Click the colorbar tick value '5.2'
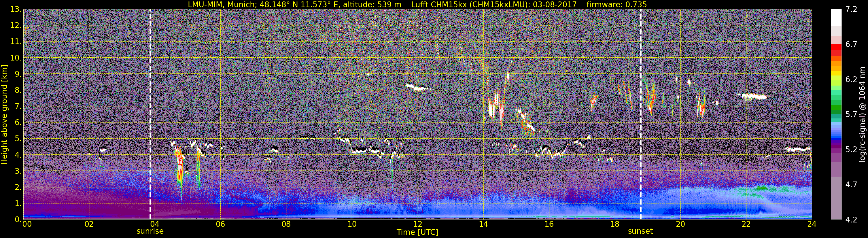The height and width of the screenshot is (238, 868). 851,149
